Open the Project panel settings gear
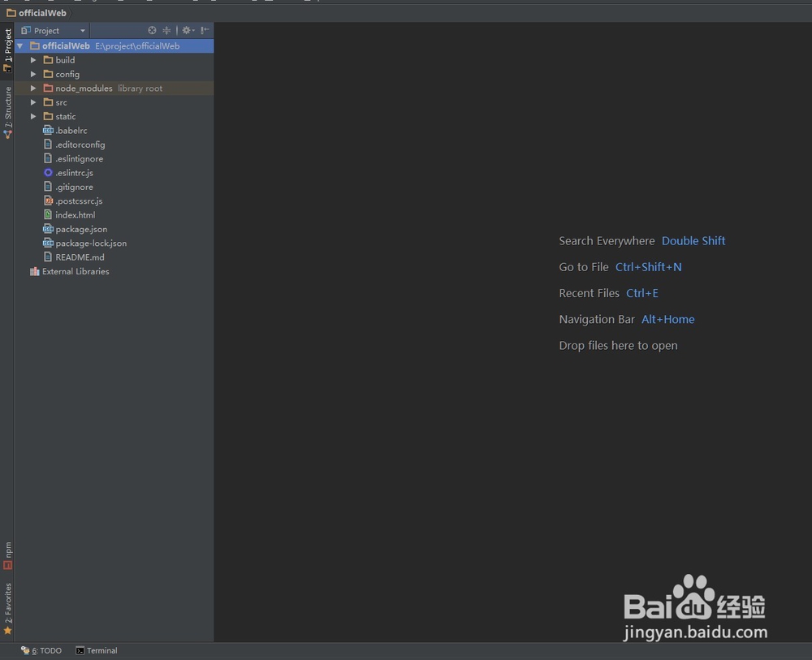This screenshot has height=660, width=812. pos(188,31)
